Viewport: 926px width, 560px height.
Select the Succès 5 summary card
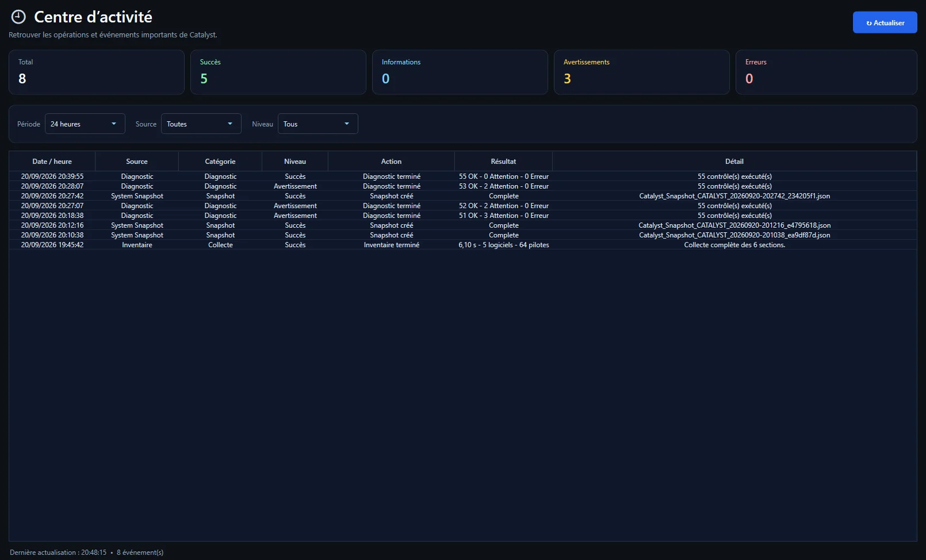coord(278,72)
